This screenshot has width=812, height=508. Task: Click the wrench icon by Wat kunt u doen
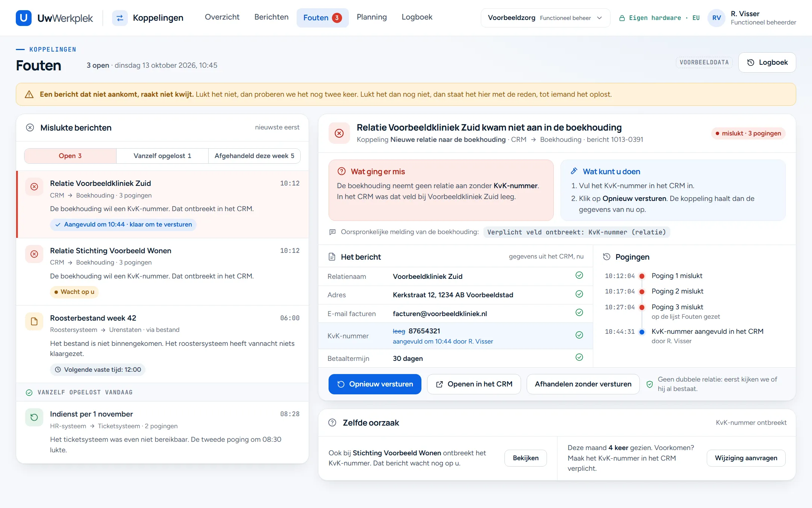click(574, 171)
